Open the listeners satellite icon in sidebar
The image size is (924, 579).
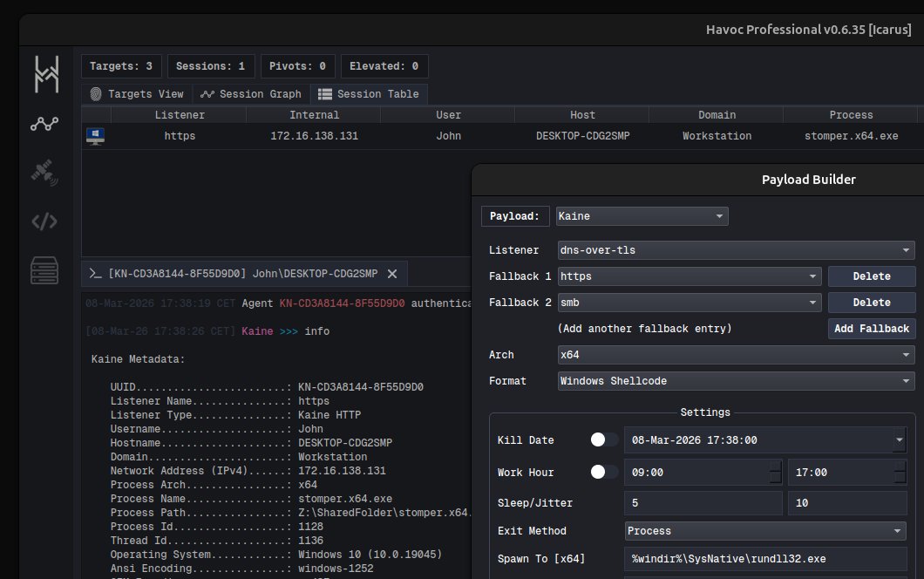(44, 173)
